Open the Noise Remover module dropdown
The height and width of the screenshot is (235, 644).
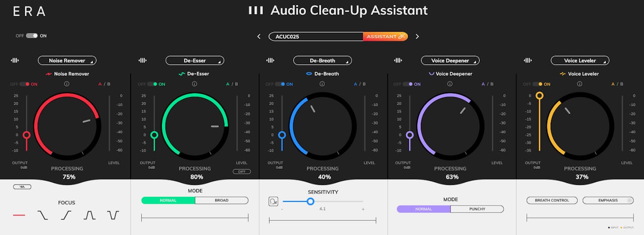[67, 60]
